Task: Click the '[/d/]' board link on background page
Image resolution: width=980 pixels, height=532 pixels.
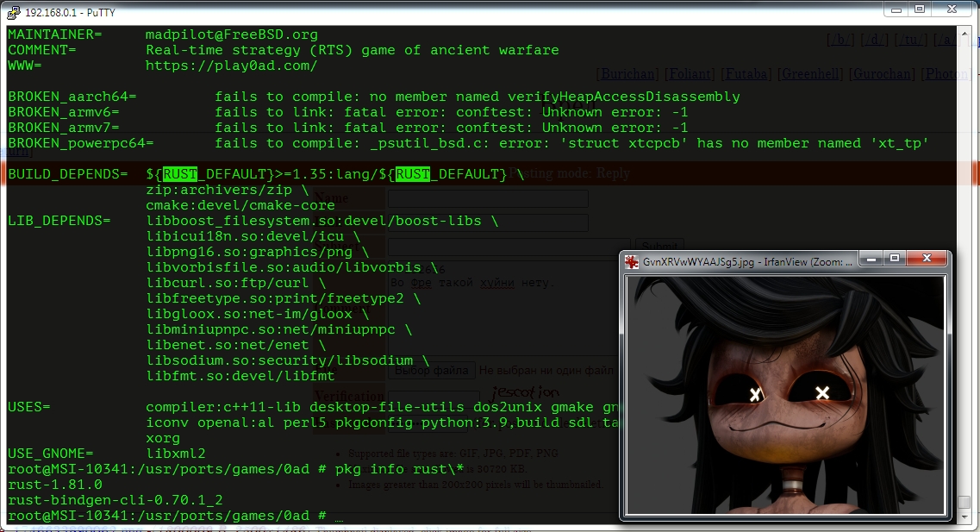Action: click(x=874, y=40)
